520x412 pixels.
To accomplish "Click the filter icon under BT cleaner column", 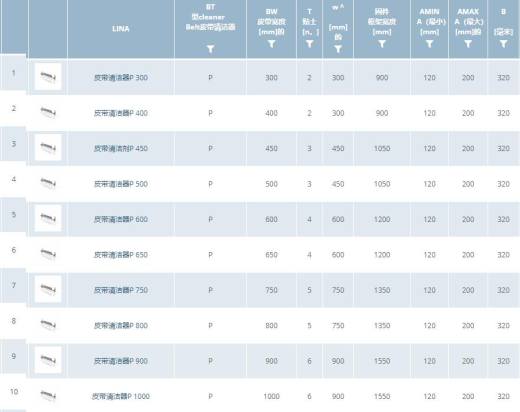I will 210,49.
